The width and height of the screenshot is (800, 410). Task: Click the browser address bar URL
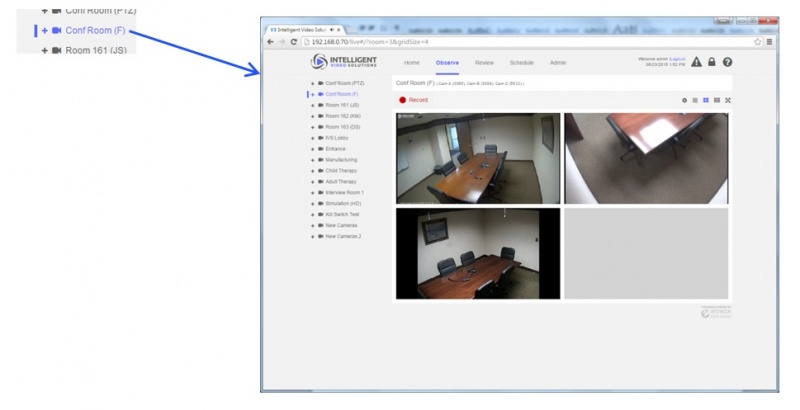pyautogui.click(x=370, y=42)
